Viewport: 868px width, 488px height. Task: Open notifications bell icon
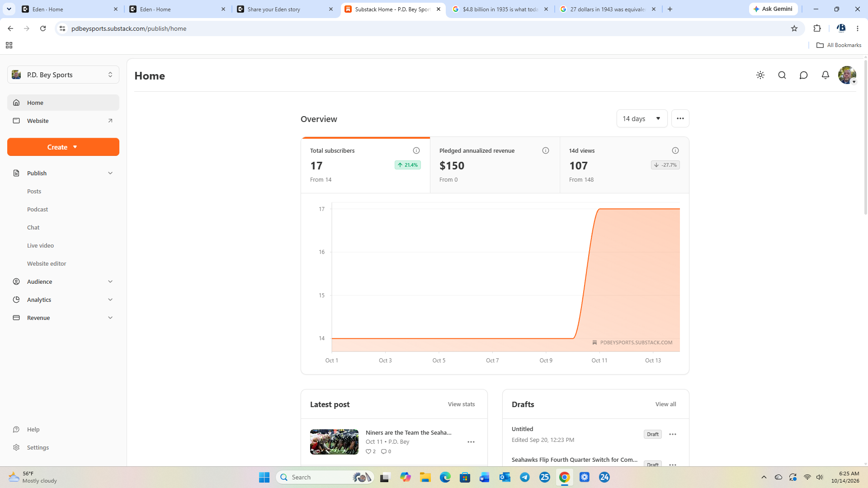pos(826,75)
